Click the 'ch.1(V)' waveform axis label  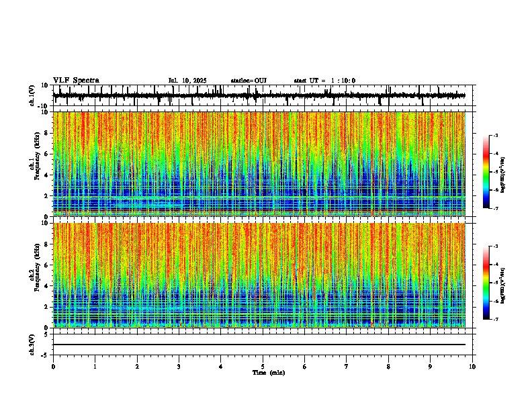tap(32, 95)
